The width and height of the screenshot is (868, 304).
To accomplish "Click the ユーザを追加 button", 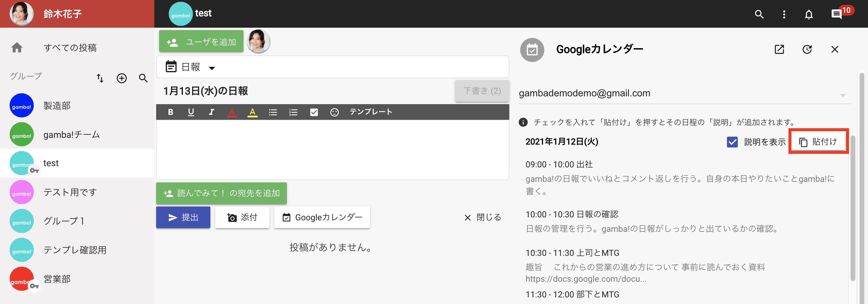I will (x=201, y=42).
